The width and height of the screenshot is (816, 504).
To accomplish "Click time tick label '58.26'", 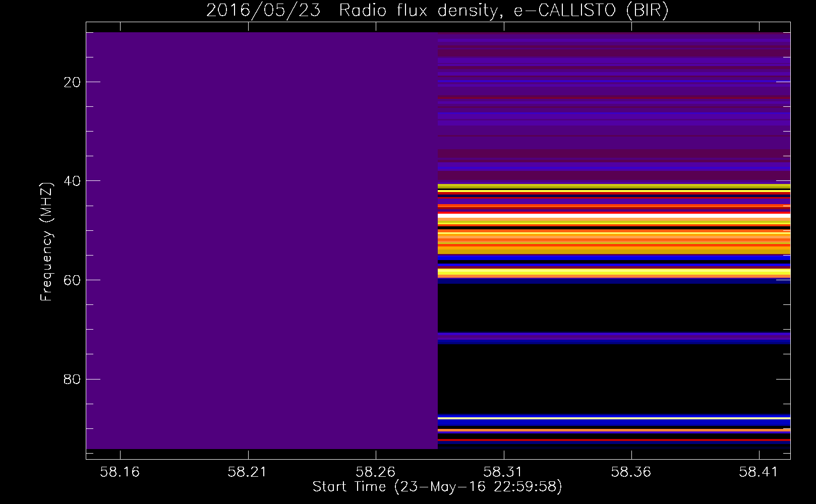I will (375, 472).
